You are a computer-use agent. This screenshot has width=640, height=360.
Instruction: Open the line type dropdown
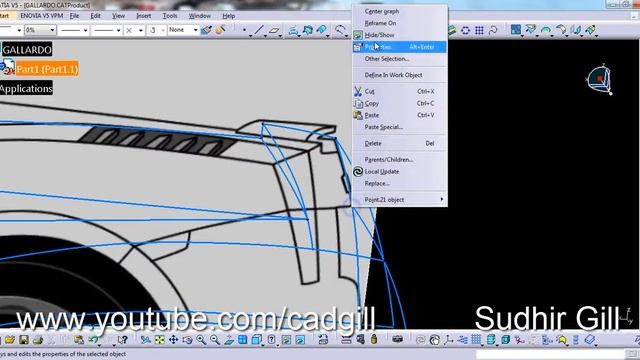click(x=118, y=30)
